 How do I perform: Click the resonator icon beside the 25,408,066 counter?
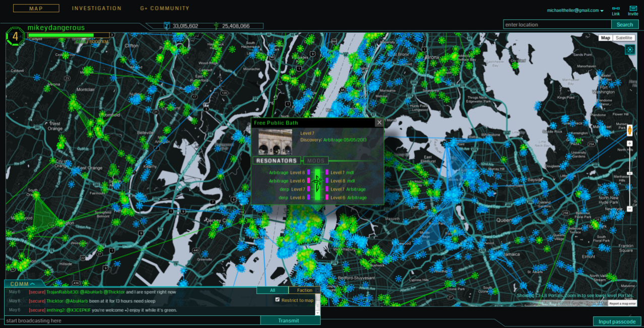click(x=216, y=25)
